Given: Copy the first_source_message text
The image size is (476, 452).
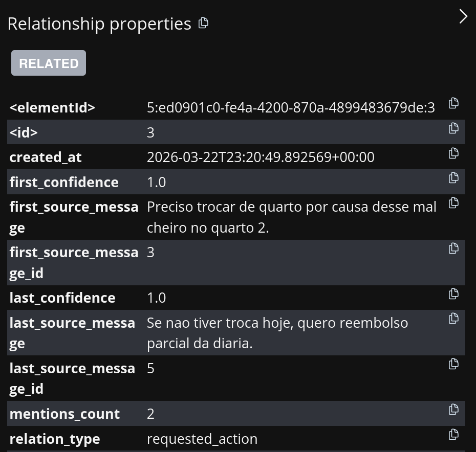Looking at the screenshot, I should tap(453, 203).
